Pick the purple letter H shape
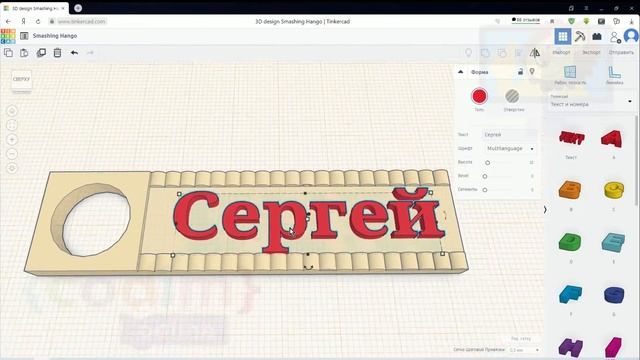The height and width of the screenshot is (360, 640). coord(571,347)
